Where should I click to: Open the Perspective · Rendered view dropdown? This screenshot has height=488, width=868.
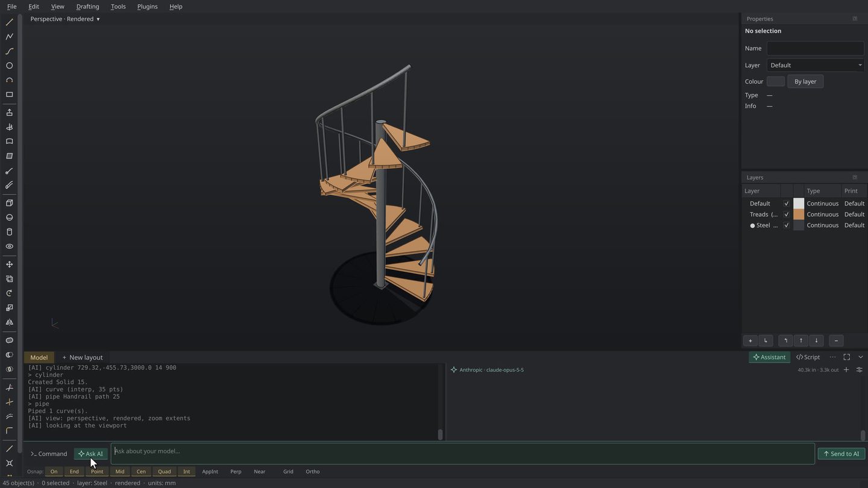[x=65, y=19]
